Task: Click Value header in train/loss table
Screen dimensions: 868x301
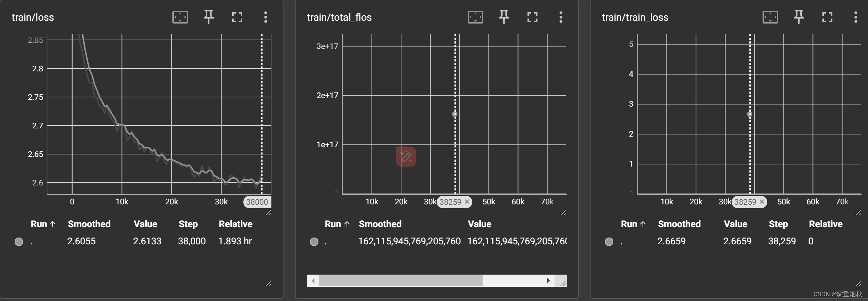Action: coord(145,224)
